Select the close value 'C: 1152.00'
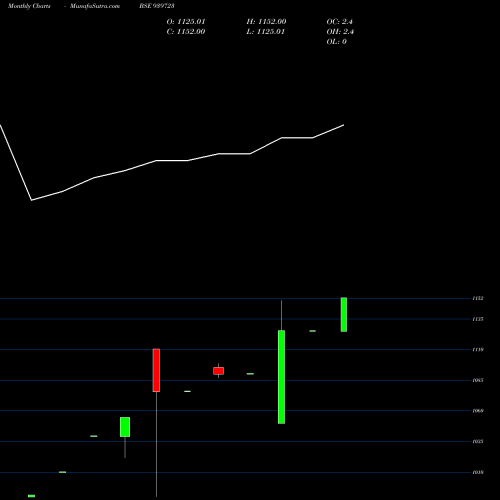The width and height of the screenshot is (500, 500). pos(186,32)
